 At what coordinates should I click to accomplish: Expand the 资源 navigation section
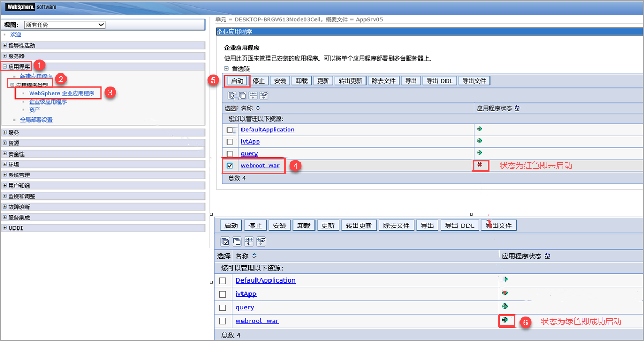tap(5, 143)
